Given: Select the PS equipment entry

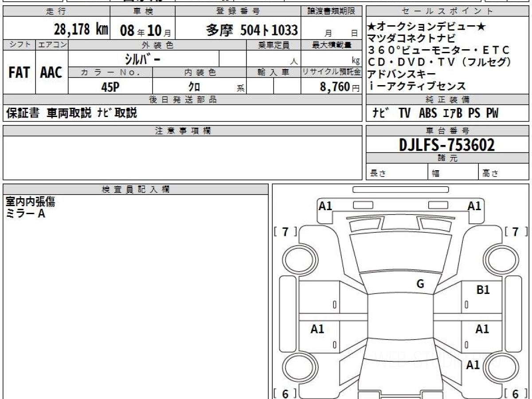Looking at the screenshot, I should point(474,113).
